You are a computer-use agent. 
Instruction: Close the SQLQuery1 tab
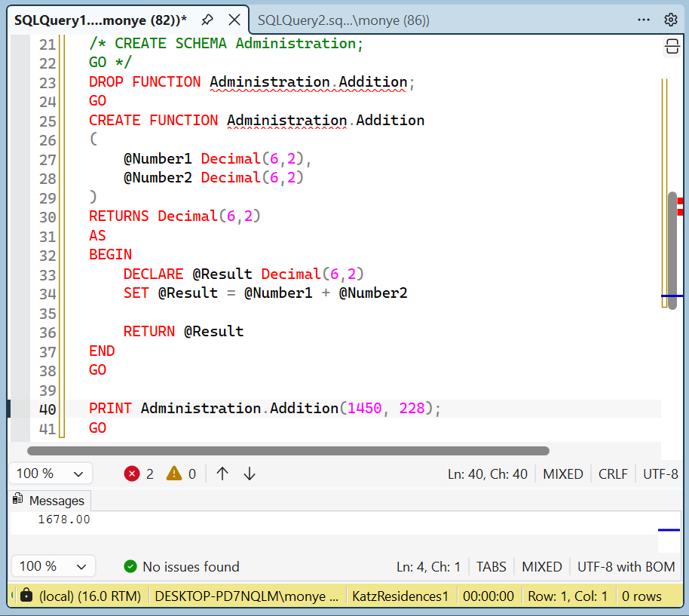pos(234,20)
